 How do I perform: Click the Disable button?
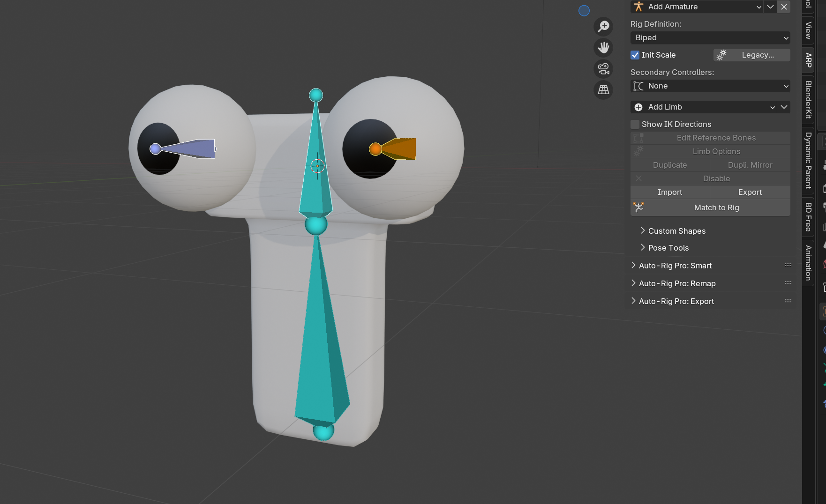pyautogui.click(x=710, y=178)
